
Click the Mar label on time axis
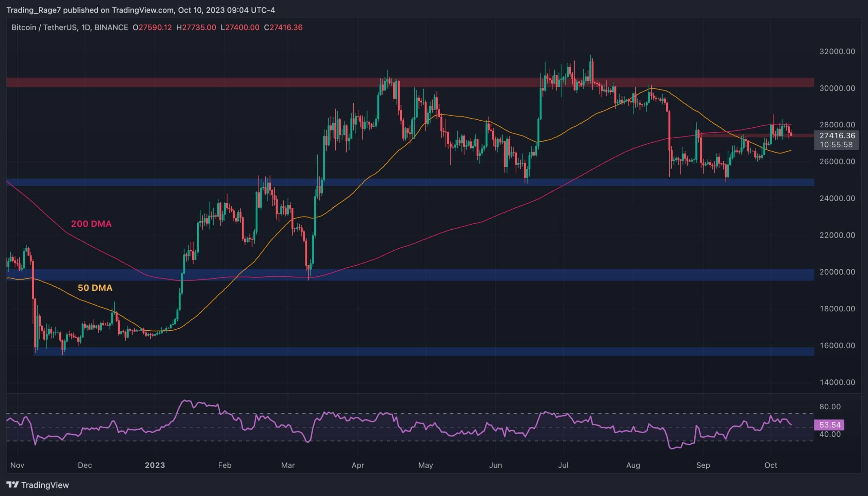(288, 465)
